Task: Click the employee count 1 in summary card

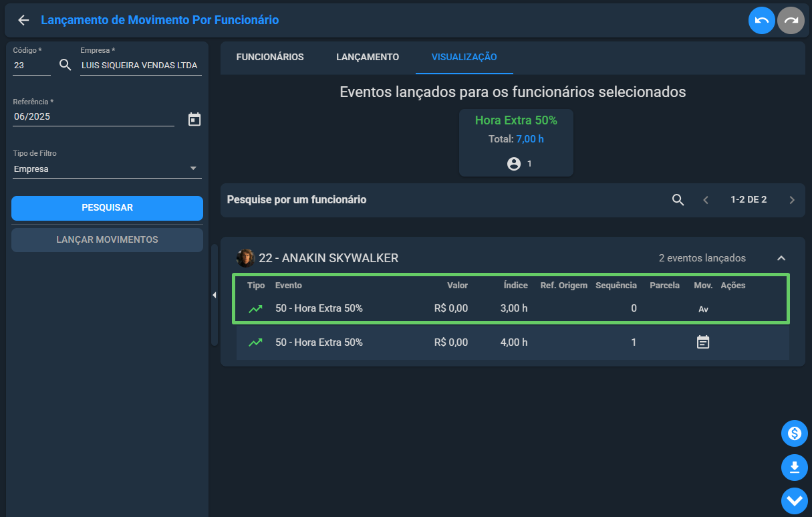Action: [530, 163]
